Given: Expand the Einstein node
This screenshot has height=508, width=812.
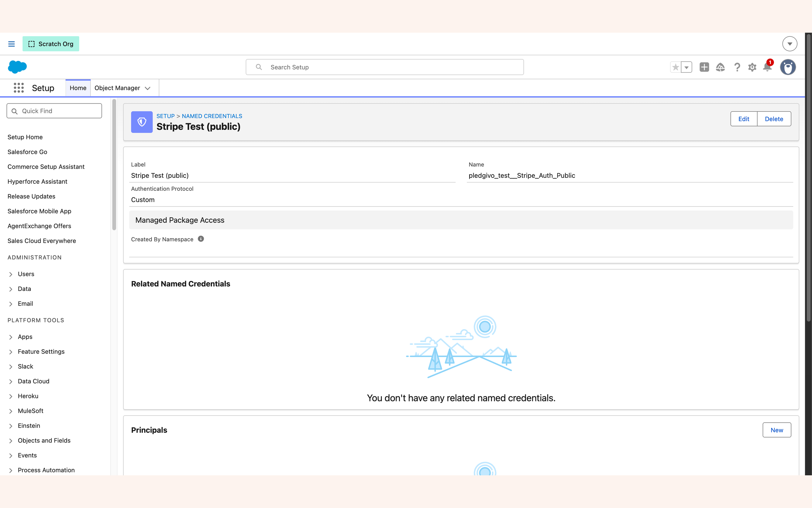Looking at the screenshot, I should [11, 426].
